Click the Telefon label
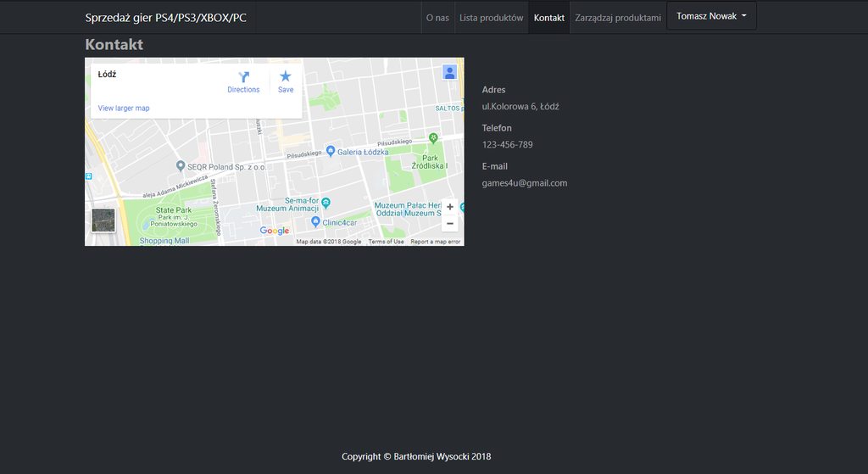The width and height of the screenshot is (868, 474). tap(497, 128)
